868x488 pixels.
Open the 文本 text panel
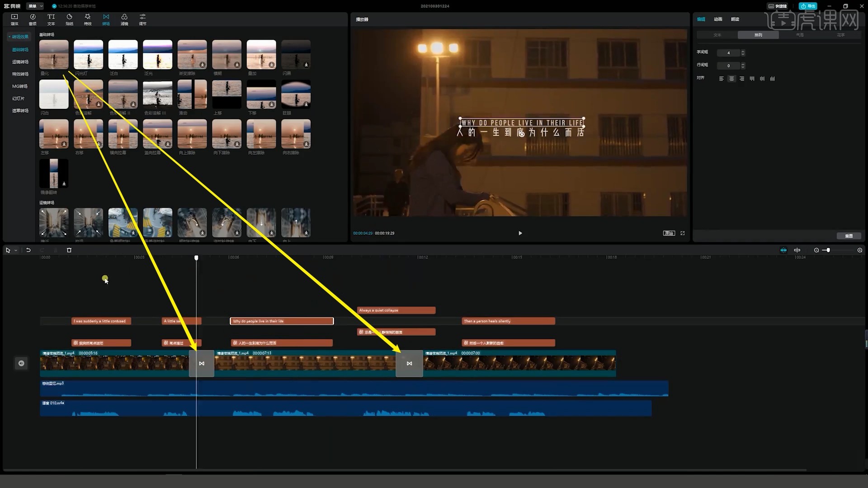(51, 19)
